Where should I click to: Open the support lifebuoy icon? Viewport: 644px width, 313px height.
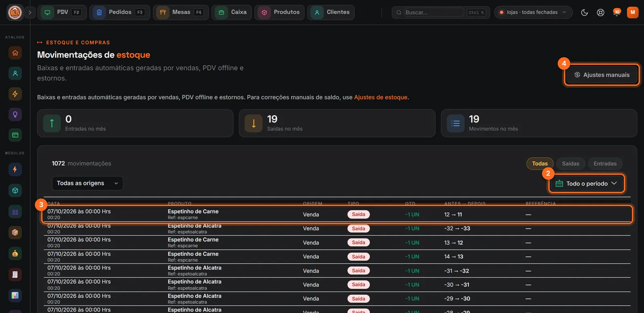tap(601, 12)
